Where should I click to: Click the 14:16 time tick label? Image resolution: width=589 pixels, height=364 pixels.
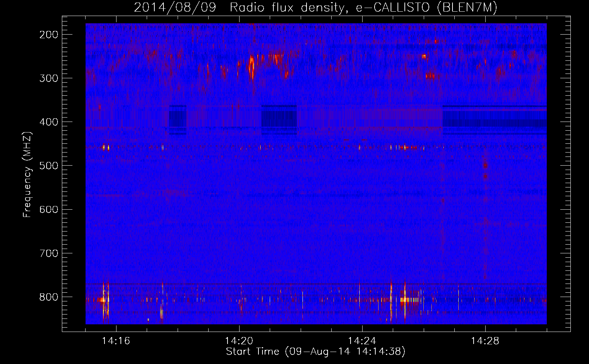tap(116, 341)
